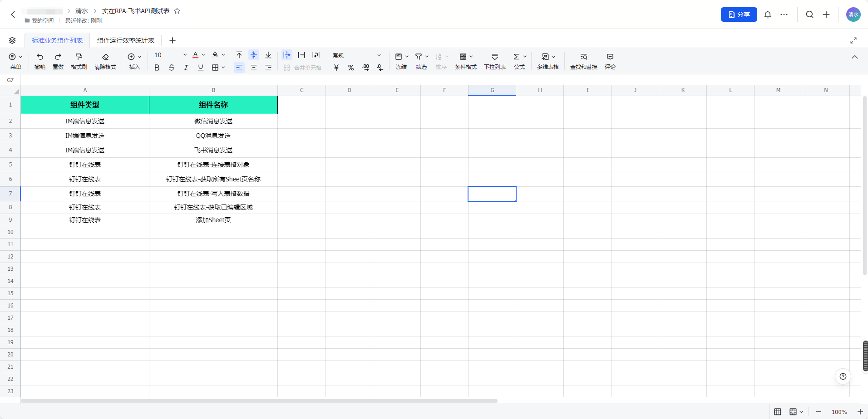The height and width of the screenshot is (419, 868).
Task: Click the clear format (清除格式) eraser icon
Action: point(105,57)
